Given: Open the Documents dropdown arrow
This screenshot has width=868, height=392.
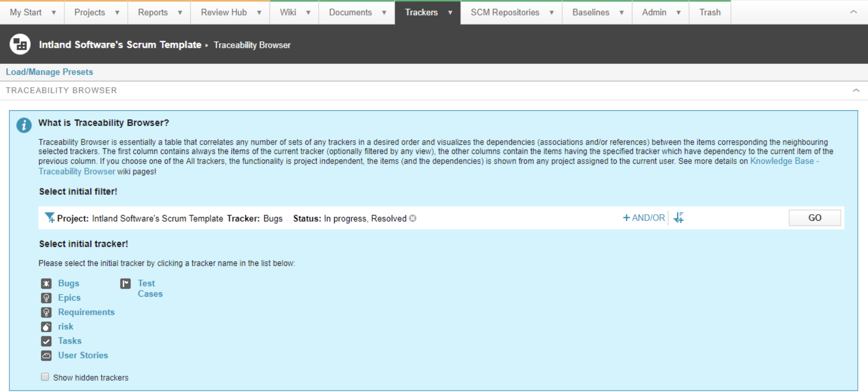Looking at the screenshot, I should pyautogui.click(x=384, y=13).
